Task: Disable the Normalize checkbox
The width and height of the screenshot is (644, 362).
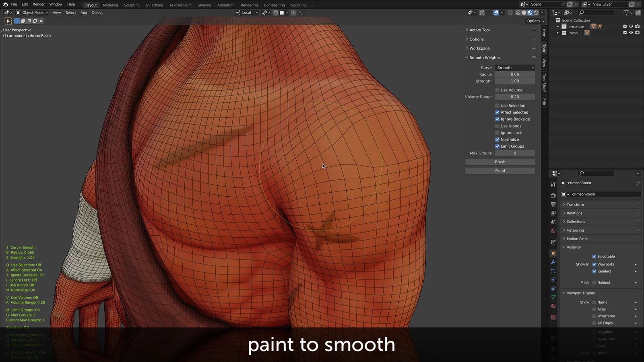Action: (x=498, y=139)
